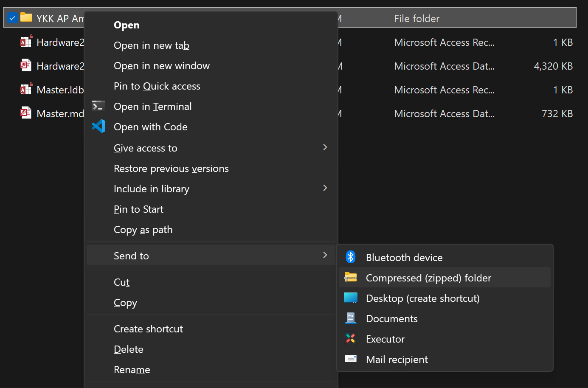Screen dimensions: 588x388
Task: Click the Documents icon in Send to submenu
Action: (351, 318)
